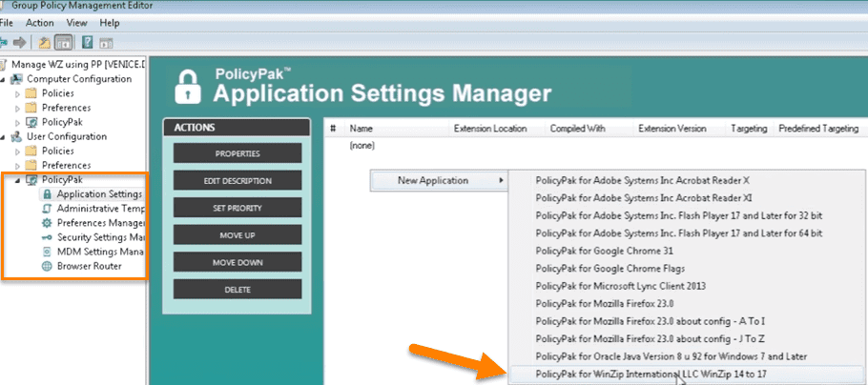This screenshot has height=385, width=868.
Task: Open the Action menu
Action: coord(40,23)
